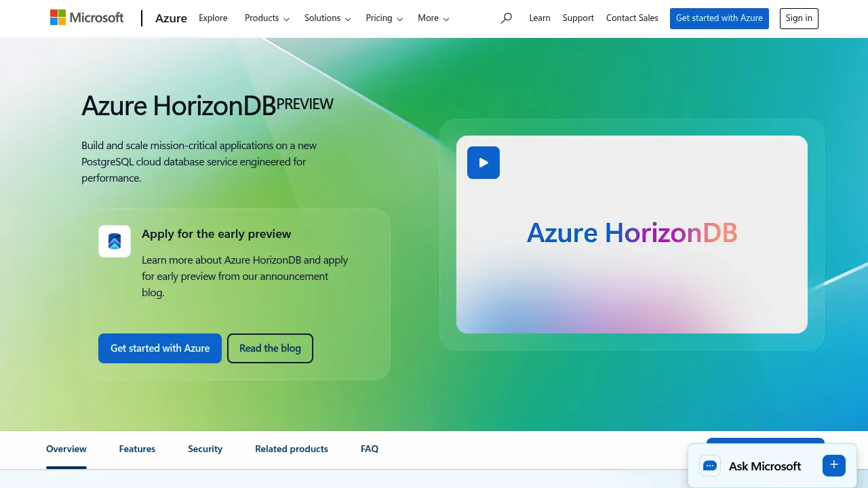
Task: Click the Azure HorizonDB video thumbnail
Action: coord(632,235)
